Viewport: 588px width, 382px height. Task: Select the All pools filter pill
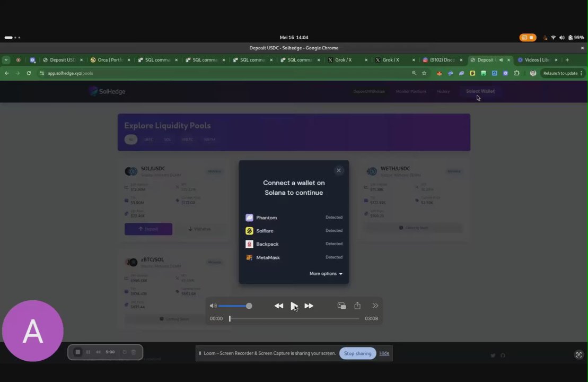coord(131,139)
